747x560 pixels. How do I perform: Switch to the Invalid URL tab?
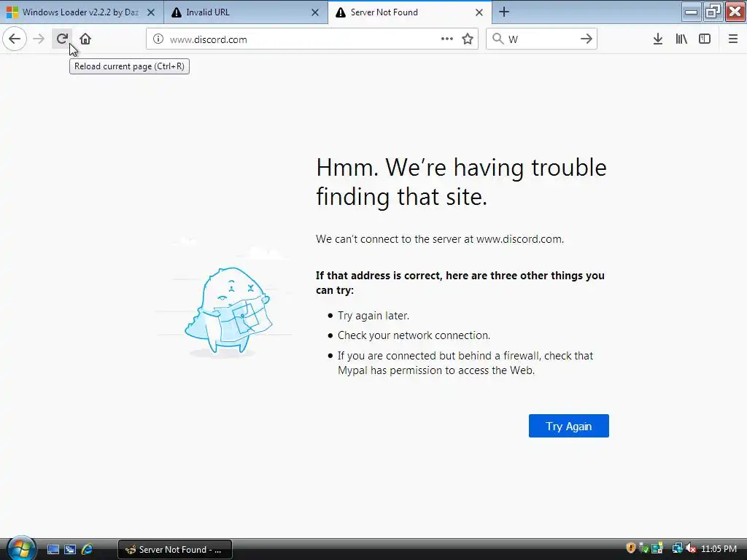click(246, 12)
